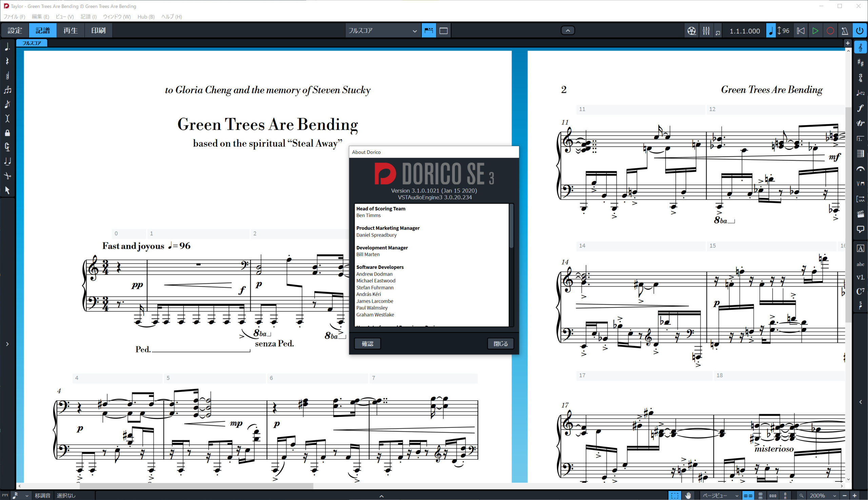Open the video panel with clapperboard icon
The image size is (868, 500).
(861, 214)
